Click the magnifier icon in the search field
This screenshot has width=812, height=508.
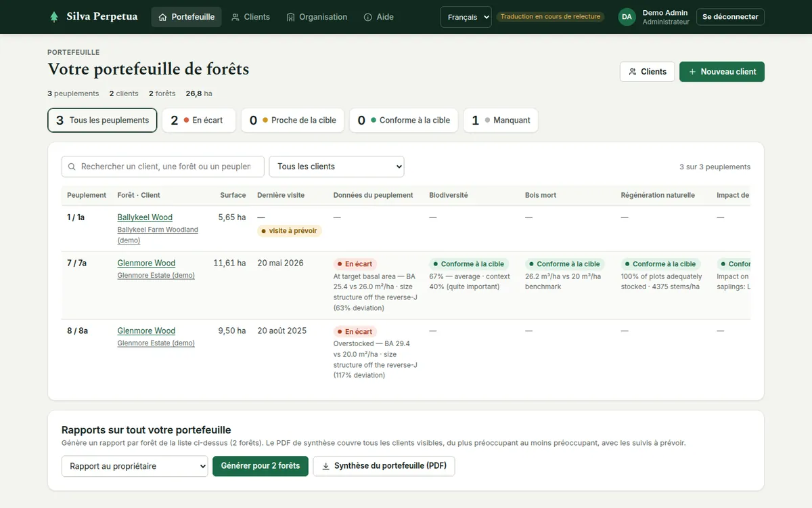72,167
